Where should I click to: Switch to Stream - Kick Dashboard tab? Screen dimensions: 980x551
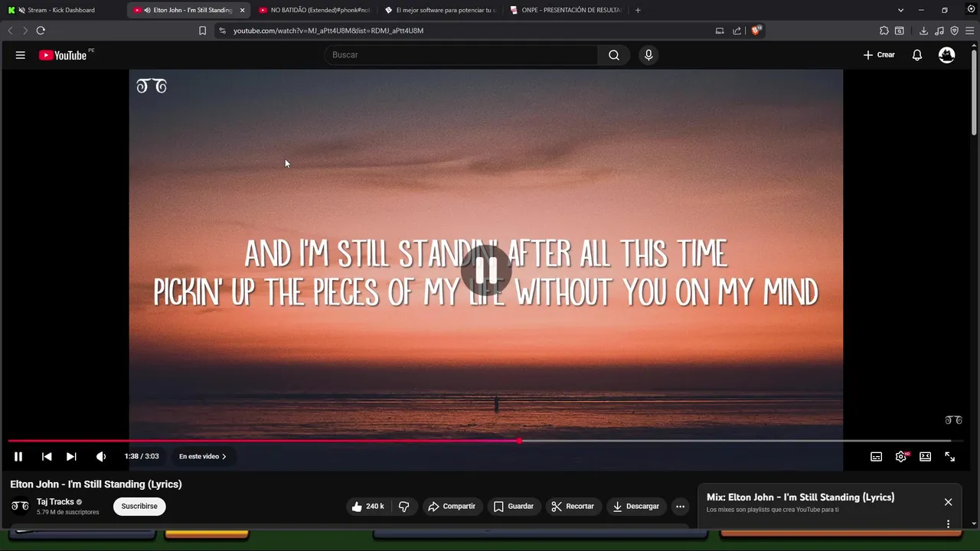pos(61,10)
